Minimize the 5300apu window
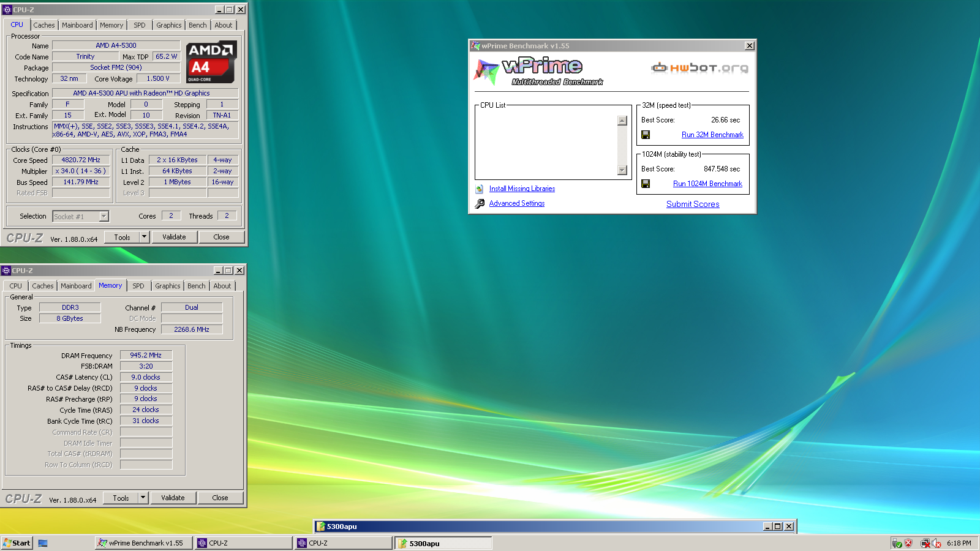 767,527
